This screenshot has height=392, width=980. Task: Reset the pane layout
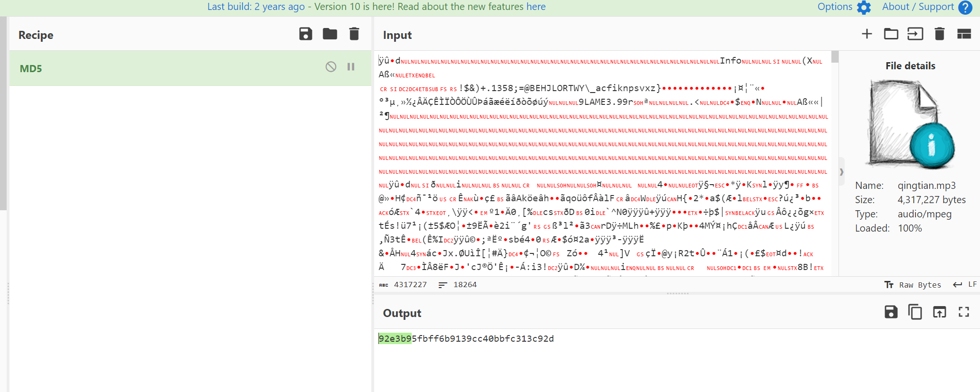click(x=964, y=34)
